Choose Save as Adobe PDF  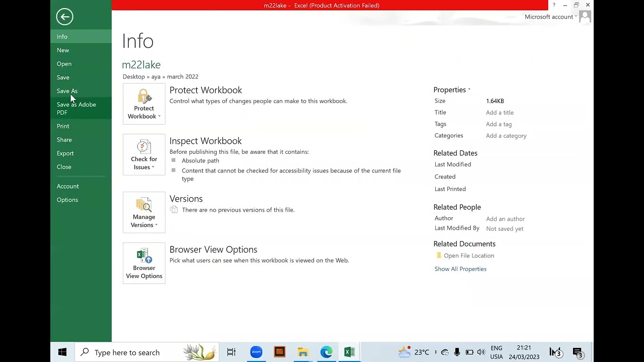coord(81,109)
